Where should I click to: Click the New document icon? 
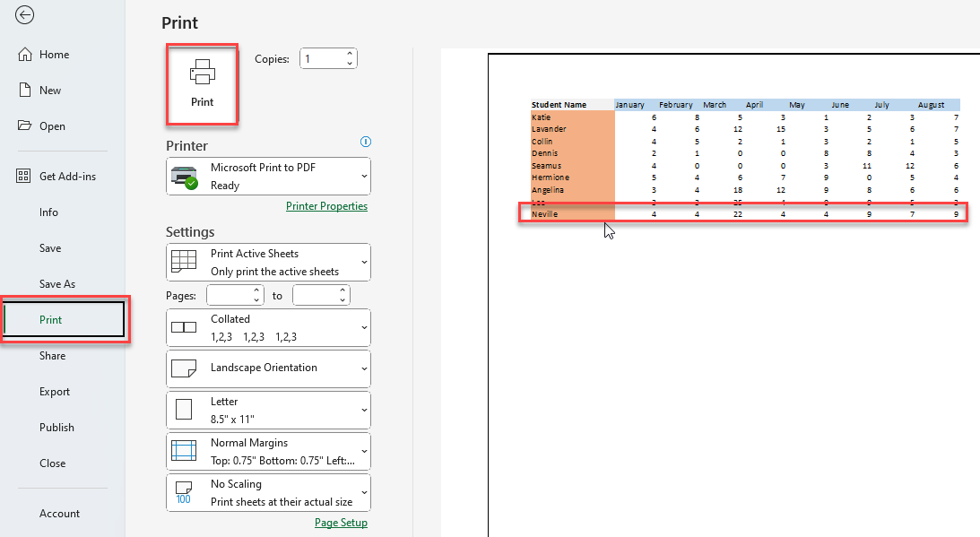click(24, 90)
